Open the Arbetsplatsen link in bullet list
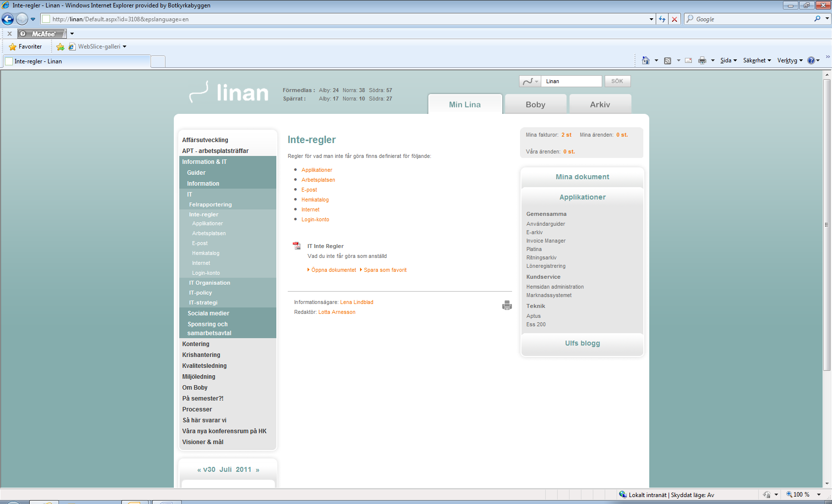The image size is (832, 504). (x=318, y=180)
